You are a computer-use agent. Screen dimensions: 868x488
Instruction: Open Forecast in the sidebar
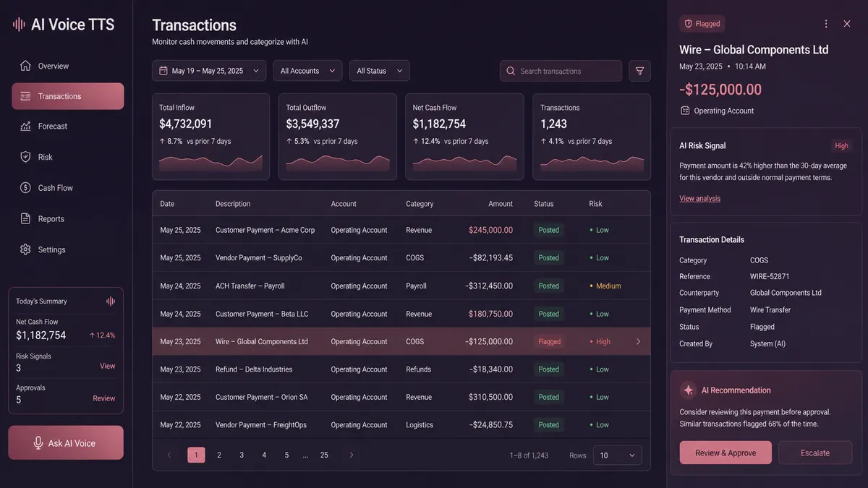[67, 126]
